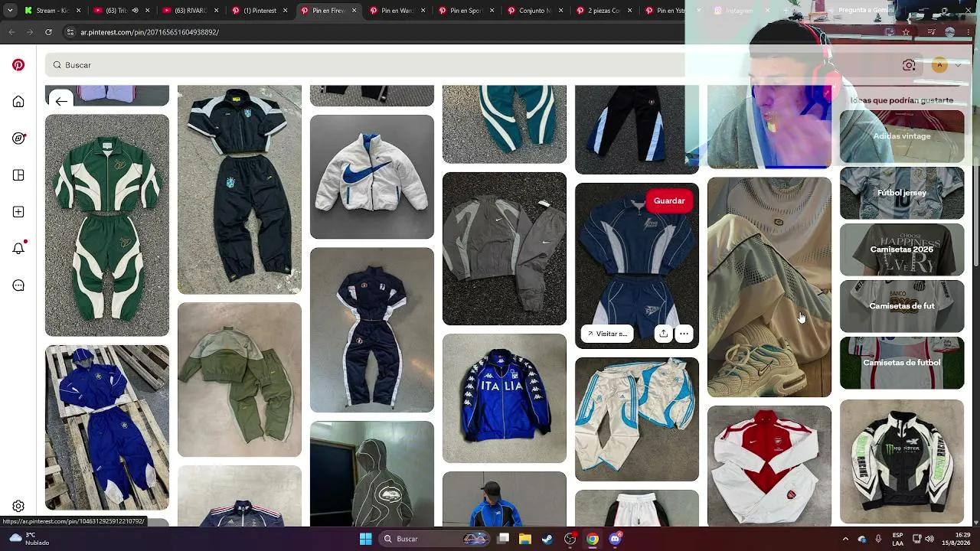Open the white Nike puffer jacket pin

372,177
